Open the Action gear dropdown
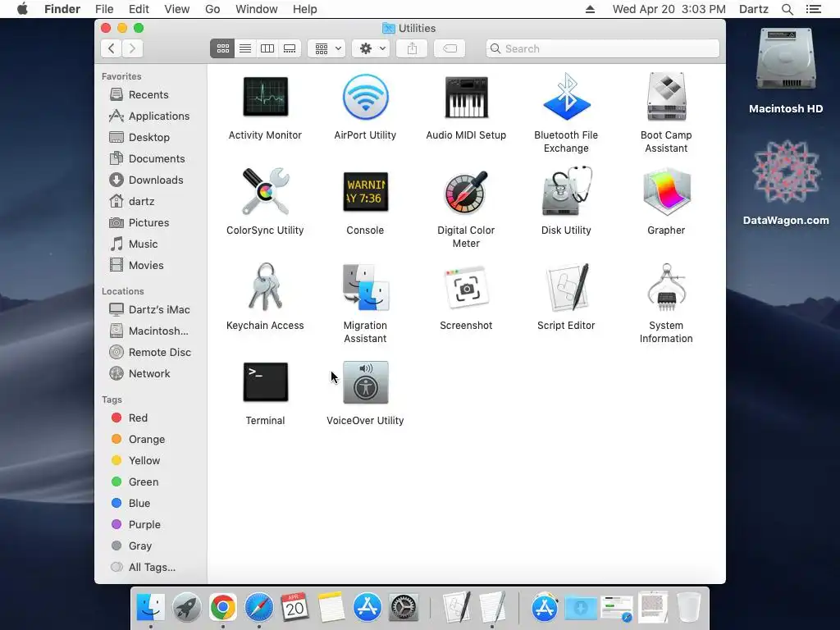840x630 pixels. coord(371,48)
